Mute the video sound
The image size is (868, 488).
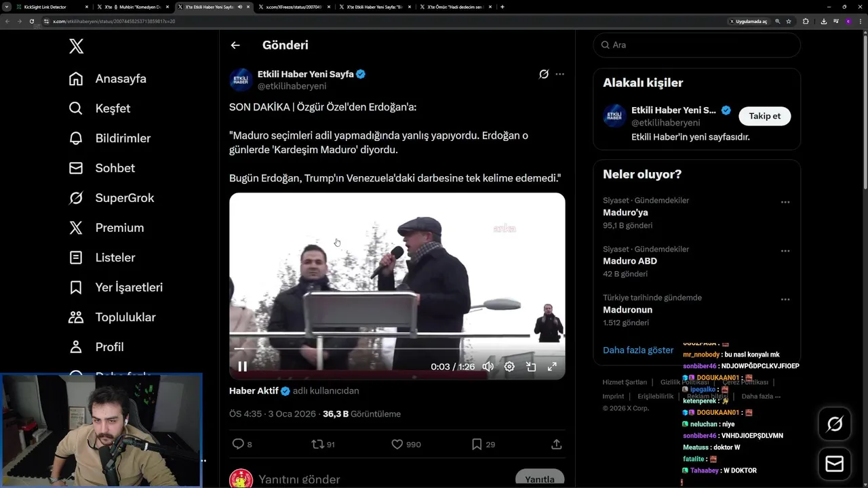click(488, 367)
